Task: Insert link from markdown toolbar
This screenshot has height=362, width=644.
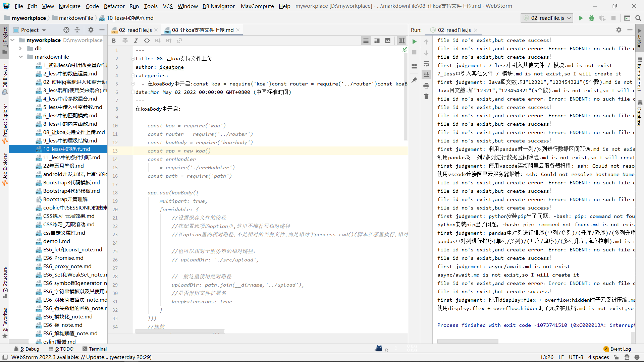Action: [x=179, y=41]
